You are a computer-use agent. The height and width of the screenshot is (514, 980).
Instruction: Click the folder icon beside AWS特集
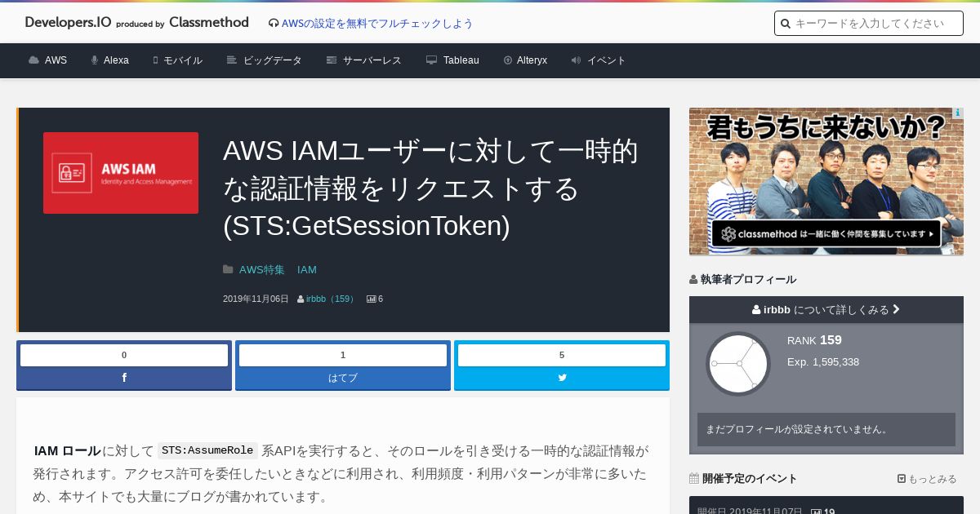click(228, 269)
